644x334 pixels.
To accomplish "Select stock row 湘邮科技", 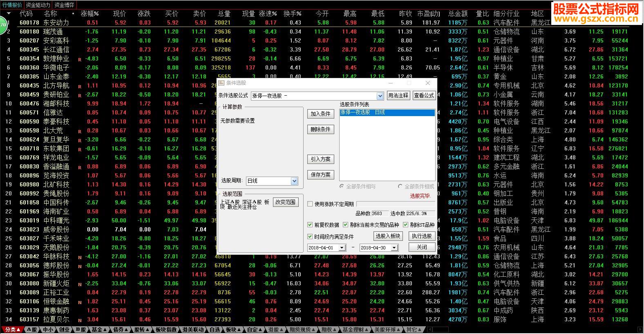I will coord(56,103).
